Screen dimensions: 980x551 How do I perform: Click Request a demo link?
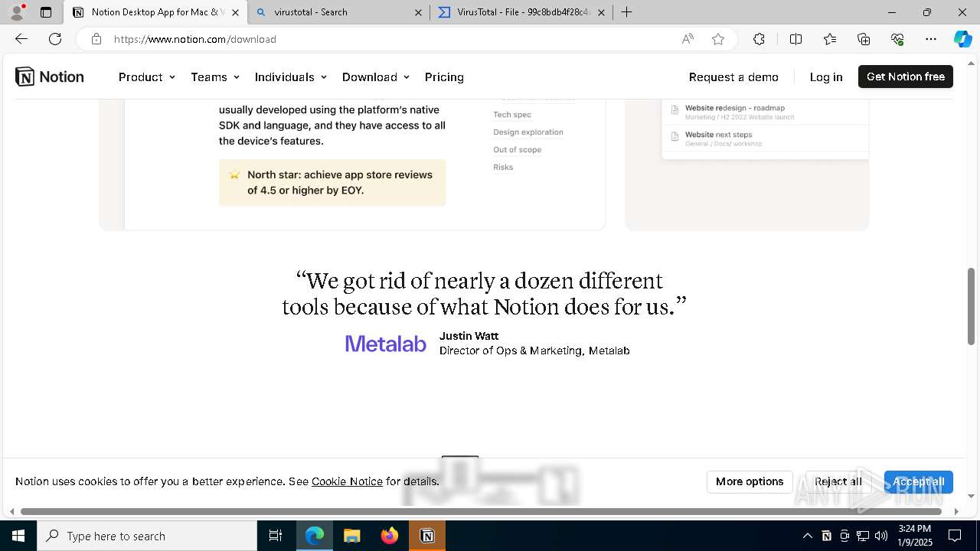pyautogui.click(x=733, y=77)
